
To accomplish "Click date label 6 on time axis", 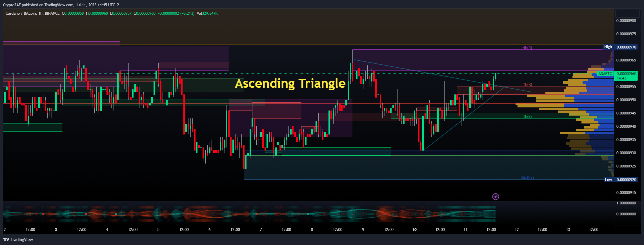I will (210, 229).
